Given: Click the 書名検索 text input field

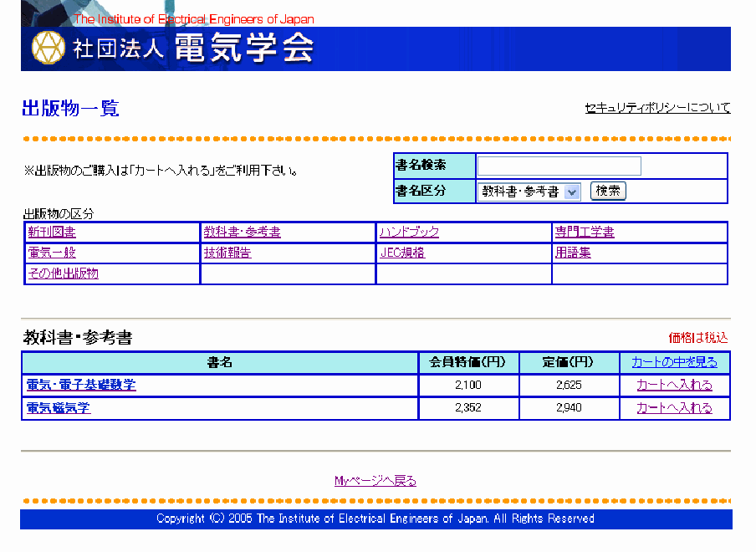Looking at the screenshot, I should (559, 166).
